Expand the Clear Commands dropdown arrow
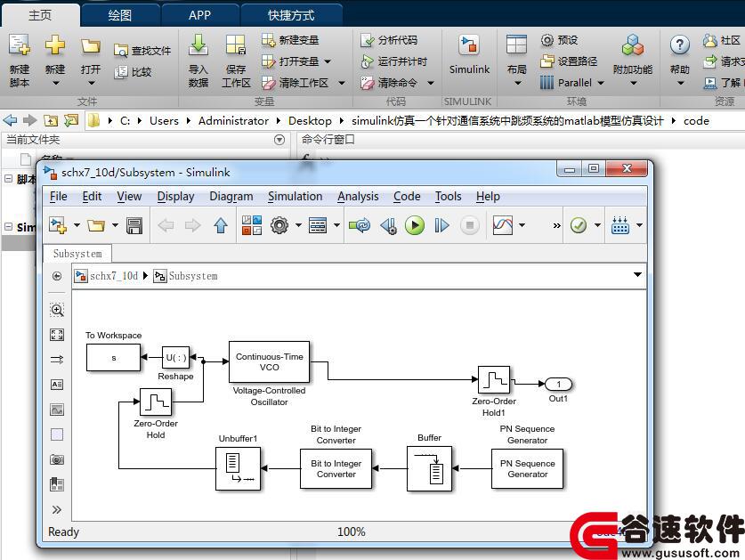The height and width of the screenshot is (560, 745). pos(431,83)
